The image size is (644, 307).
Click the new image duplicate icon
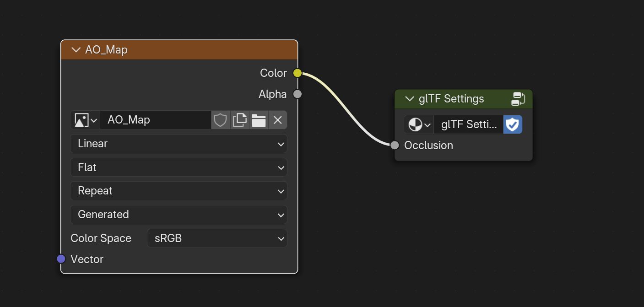tap(240, 120)
